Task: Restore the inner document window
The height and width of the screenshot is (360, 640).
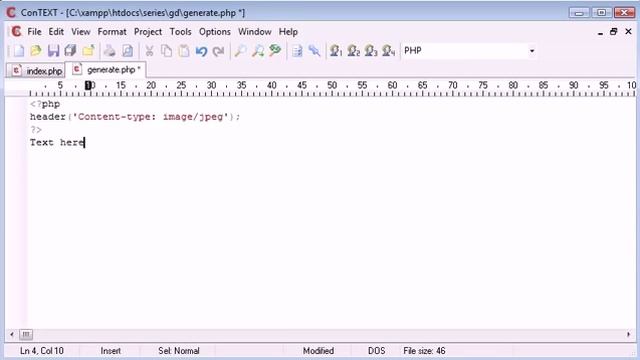Action: [x=613, y=32]
